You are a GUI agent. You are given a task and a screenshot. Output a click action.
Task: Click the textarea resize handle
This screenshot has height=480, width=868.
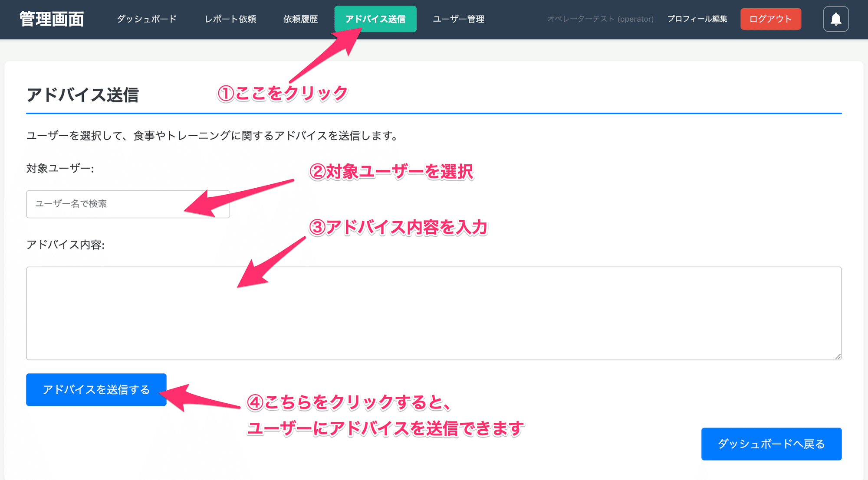tap(838, 357)
